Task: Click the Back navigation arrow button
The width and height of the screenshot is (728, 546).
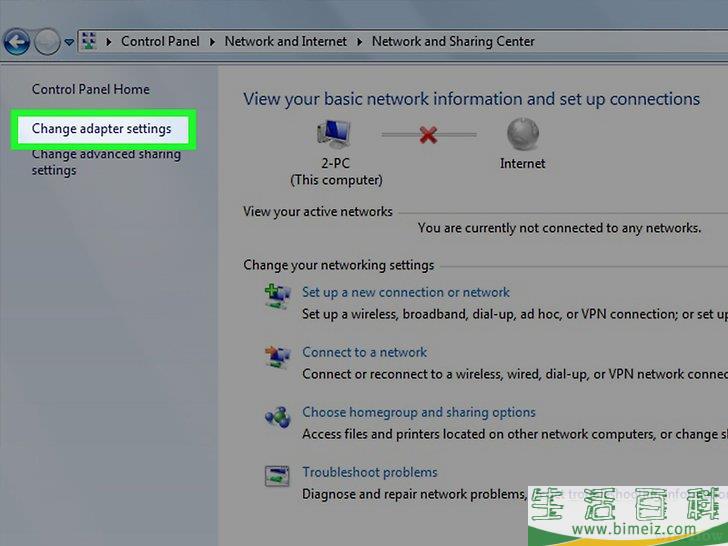Action: click(16, 42)
